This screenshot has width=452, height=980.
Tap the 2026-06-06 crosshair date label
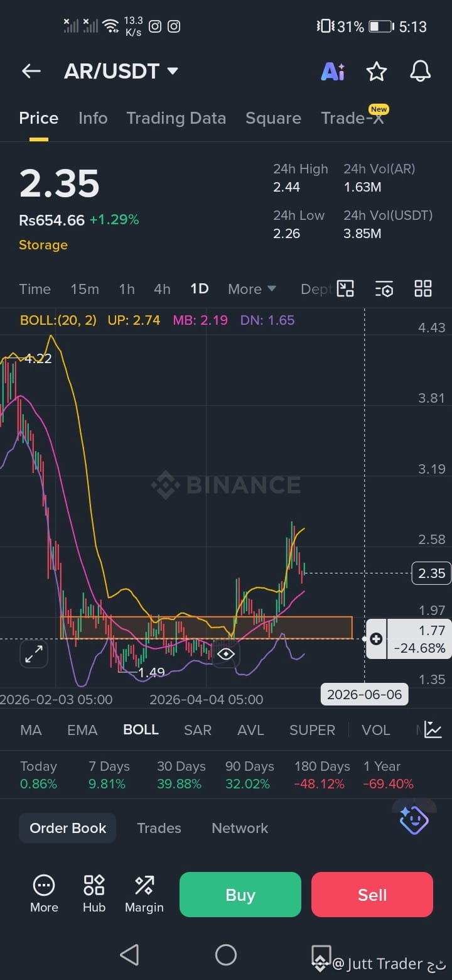(364, 695)
